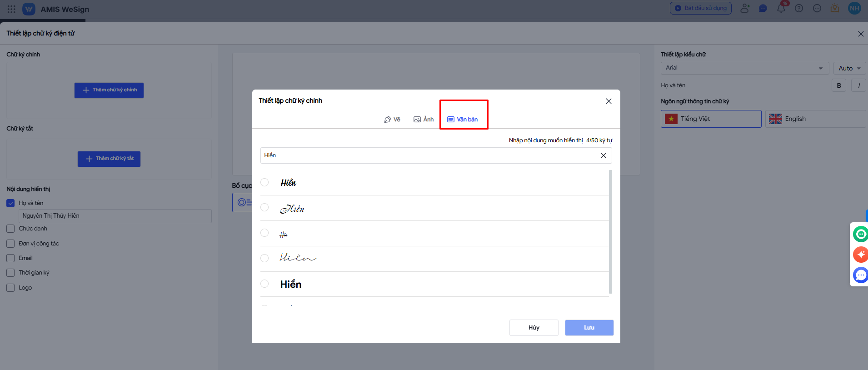Focus the Nguyễn Thị Thúy Hiền name field
The image size is (868, 370).
click(115, 216)
